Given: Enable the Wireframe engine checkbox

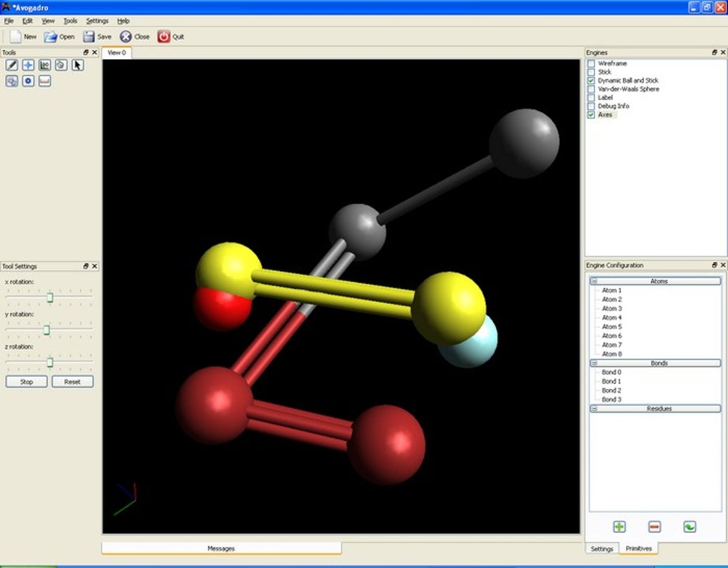Looking at the screenshot, I should coord(591,64).
